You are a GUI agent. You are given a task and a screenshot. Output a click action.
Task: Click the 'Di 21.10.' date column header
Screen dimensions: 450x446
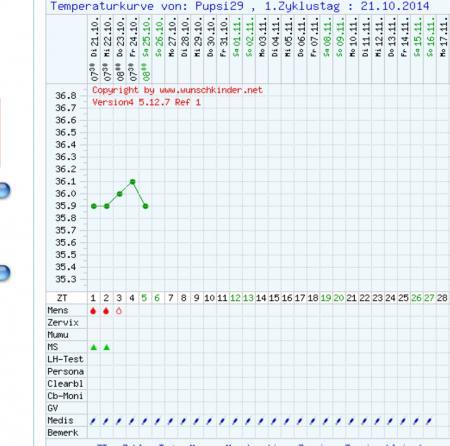[x=94, y=37]
